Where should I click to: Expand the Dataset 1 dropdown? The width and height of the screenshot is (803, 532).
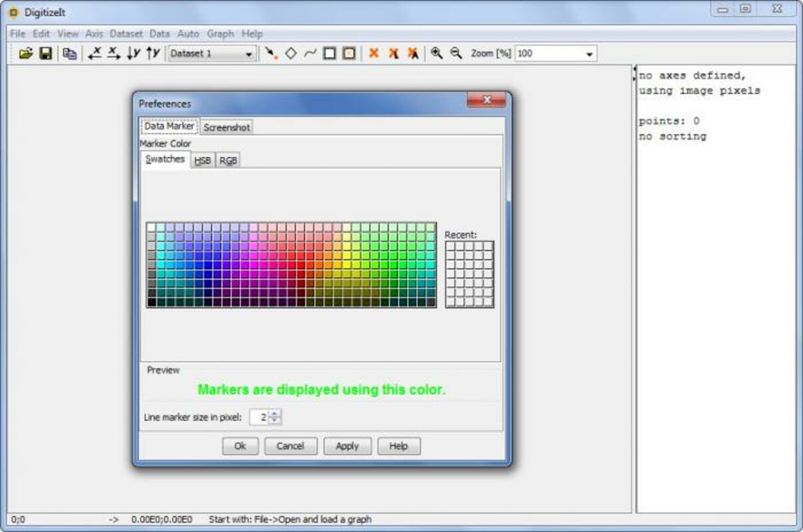pyautogui.click(x=249, y=55)
